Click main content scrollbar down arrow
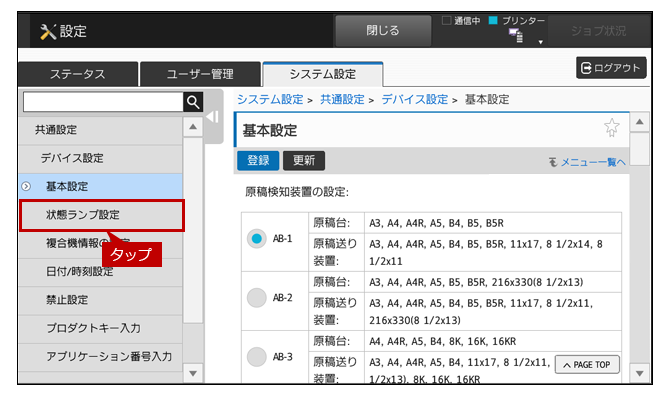 click(x=640, y=374)
